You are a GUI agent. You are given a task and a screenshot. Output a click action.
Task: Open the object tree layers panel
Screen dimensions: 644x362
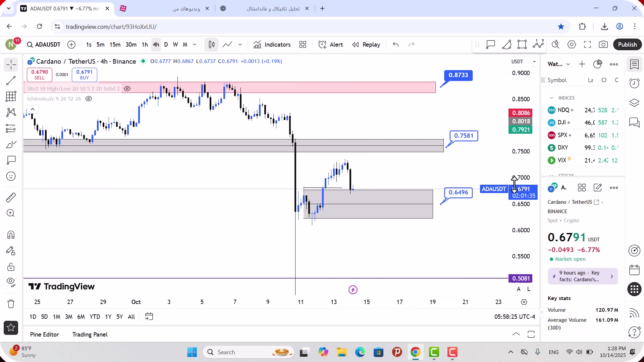point(634,103)
